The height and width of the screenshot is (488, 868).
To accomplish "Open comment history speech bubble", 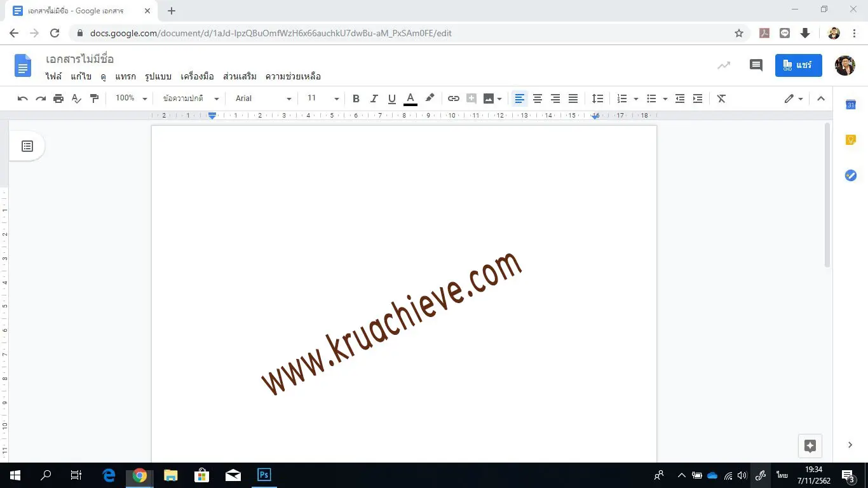I will click(x=756, y=65).
